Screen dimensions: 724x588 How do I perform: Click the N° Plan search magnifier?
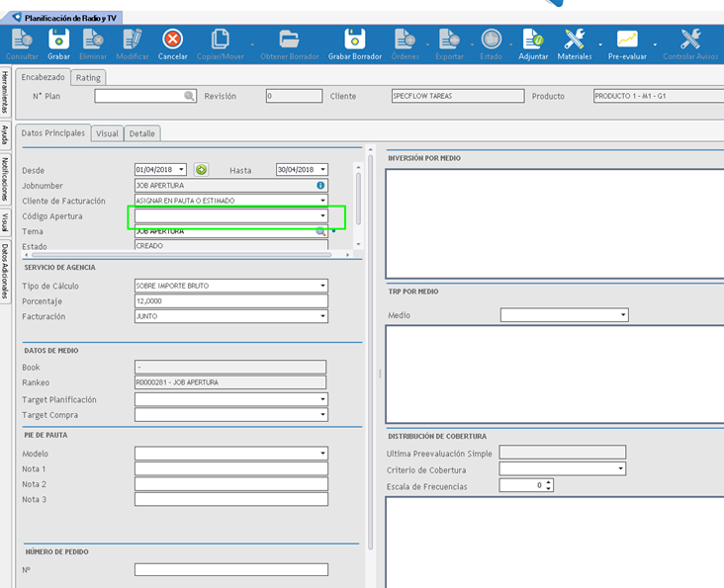[189, 96]
